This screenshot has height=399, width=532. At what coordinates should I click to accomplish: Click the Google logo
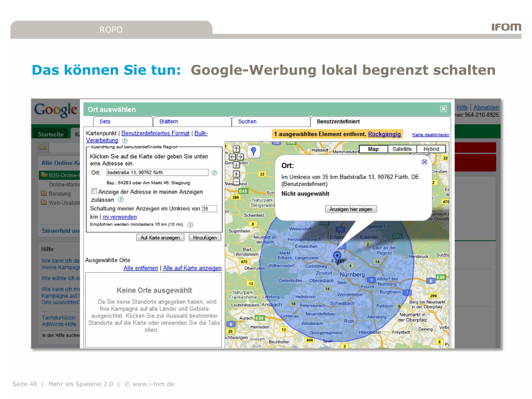point(56,110)
